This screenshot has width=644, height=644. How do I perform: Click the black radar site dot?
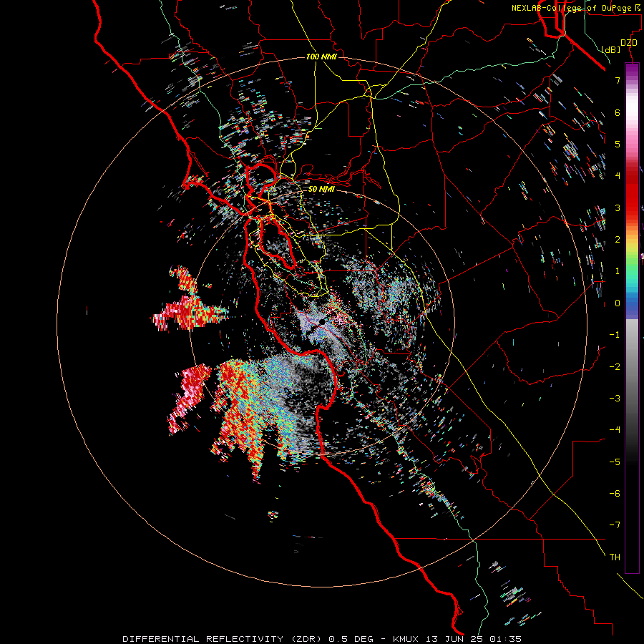point(323,323)
